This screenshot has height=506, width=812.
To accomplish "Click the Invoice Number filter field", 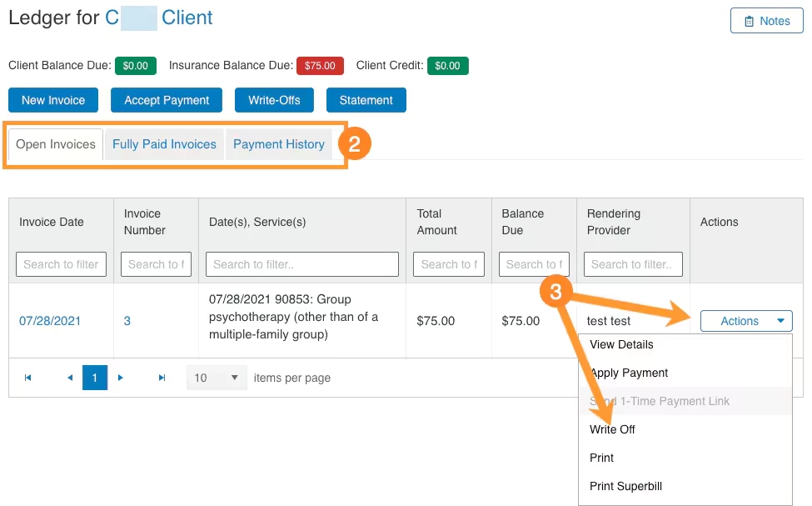I will pyautogui.click(x=156, y=264).
